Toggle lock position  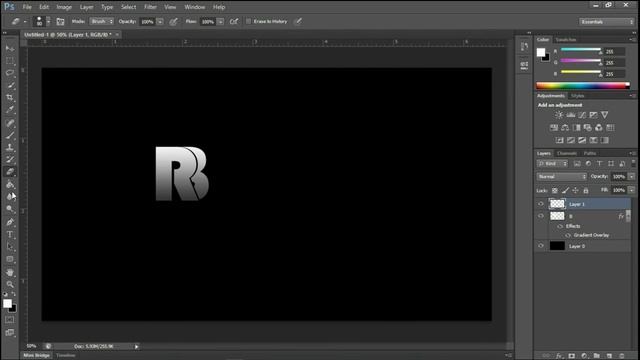(576, 191)
